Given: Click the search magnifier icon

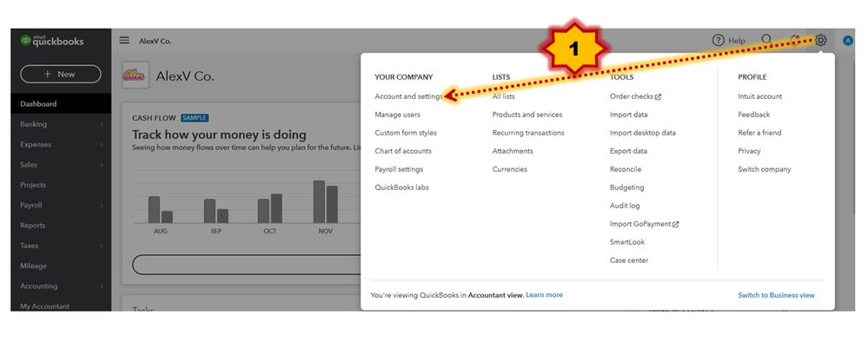Looking at the screenshot, I should coord(766,40).
